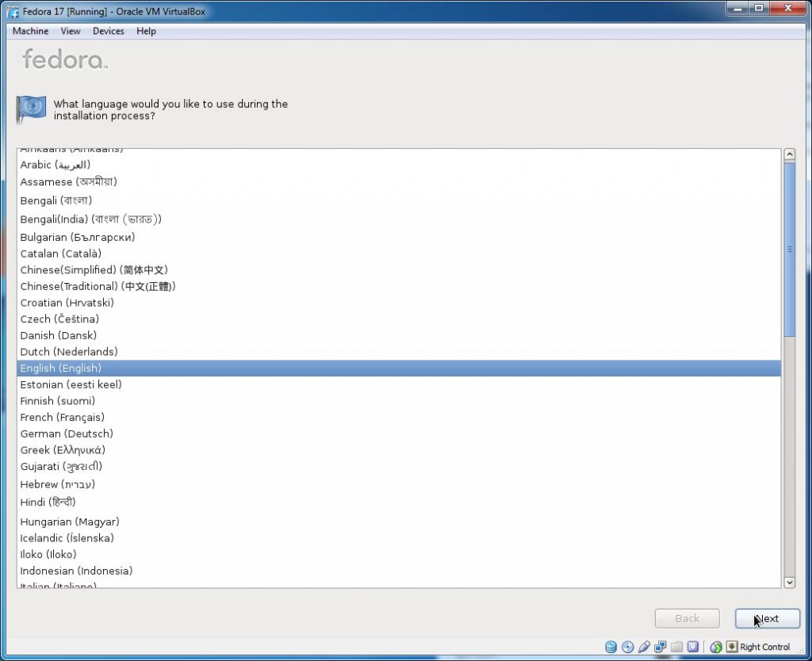The height and width of the screenshot is (661, 812).
Task: Open the Help menu
Action: point(146,31)
